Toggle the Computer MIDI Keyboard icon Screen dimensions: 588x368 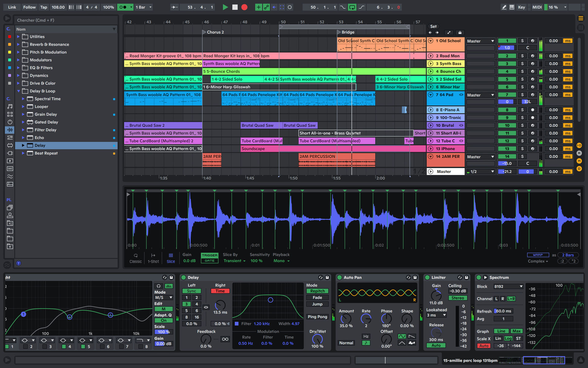pos(512,7)
